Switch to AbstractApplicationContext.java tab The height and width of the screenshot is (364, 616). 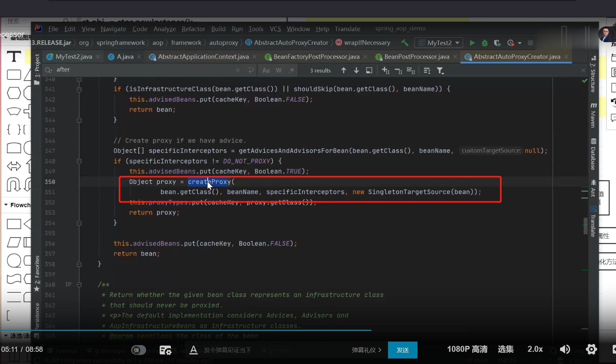click(x=203, y=57)
